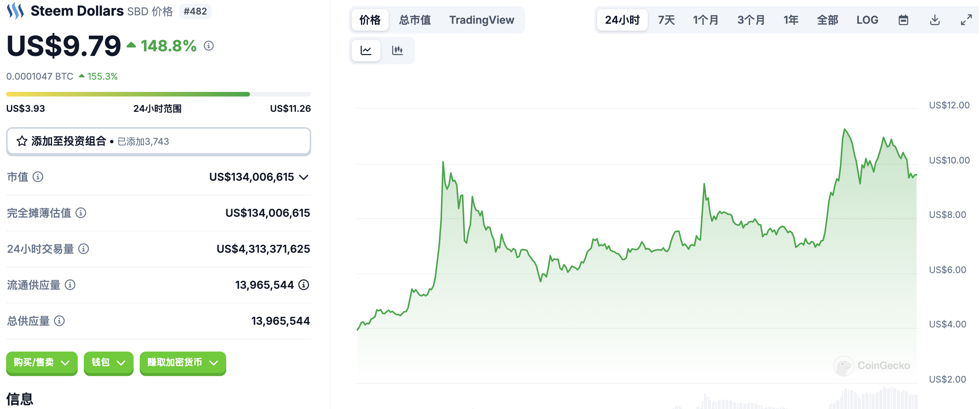The width and height of the screenshot is (980, 409).
Task: Switch to 总市值 tab
Action: (415, 20)
